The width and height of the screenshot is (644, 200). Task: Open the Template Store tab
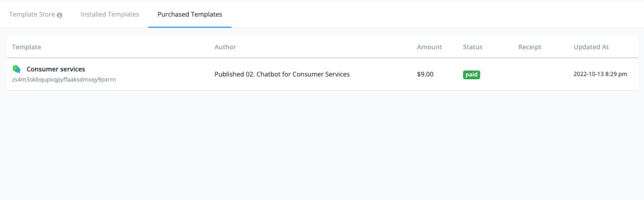click(35, 14)
